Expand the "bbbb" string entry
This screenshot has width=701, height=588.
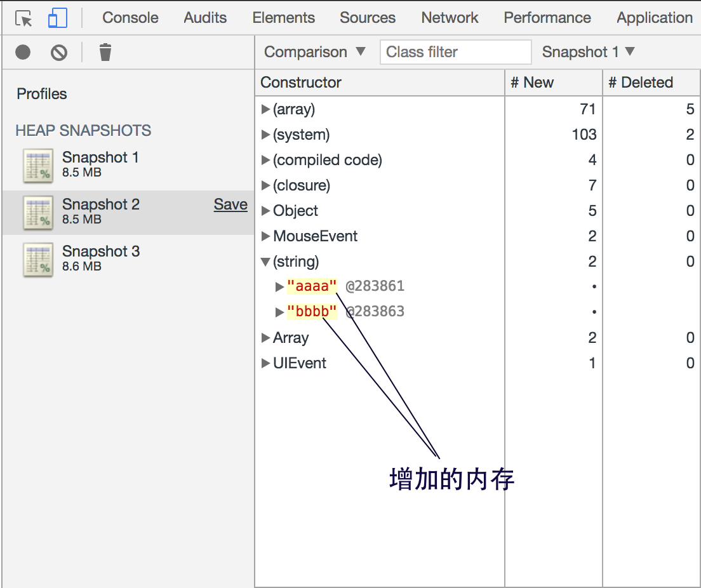tap(280, 312)
